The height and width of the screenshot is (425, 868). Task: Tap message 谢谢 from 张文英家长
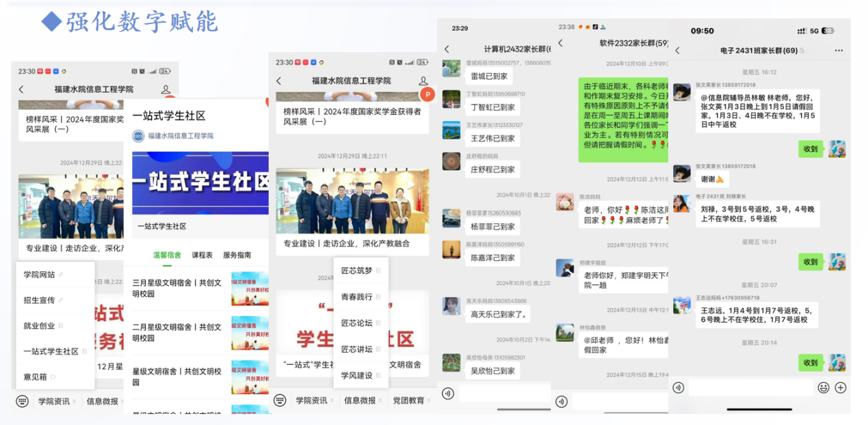coord(711,180)
